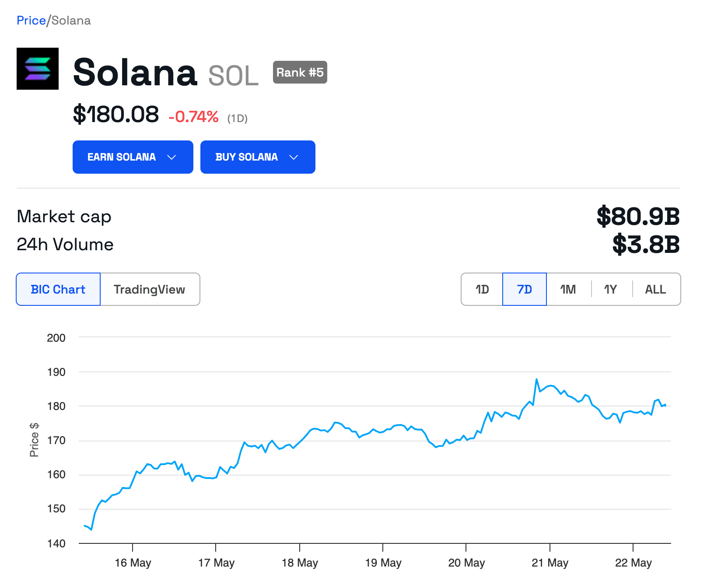The height and width of the screenshot is (588, 728).
Task: Open the Price breadcrumb link
Action: click(x=31, y=21)
